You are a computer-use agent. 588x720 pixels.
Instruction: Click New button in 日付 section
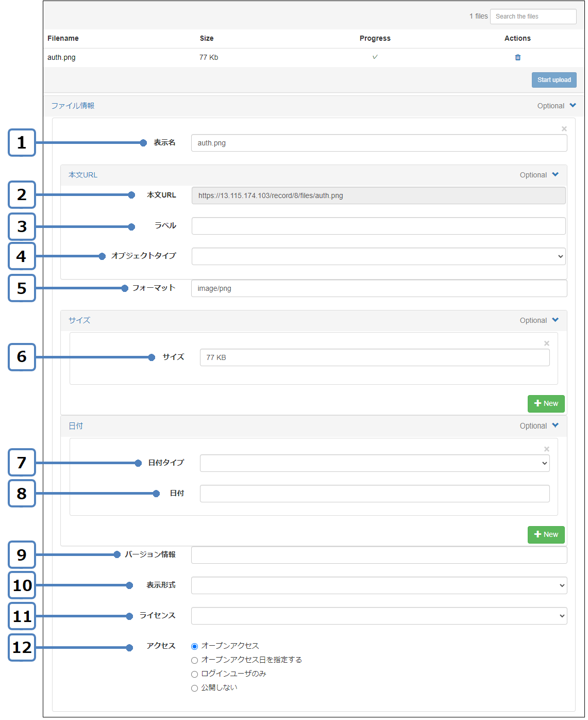pos(546,534)
